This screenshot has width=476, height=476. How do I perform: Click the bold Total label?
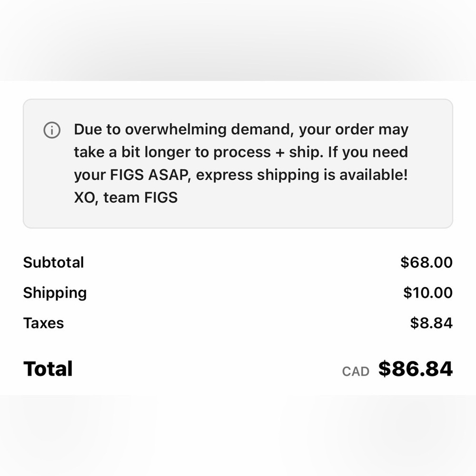pyautogui.click(x=48, y=369)
